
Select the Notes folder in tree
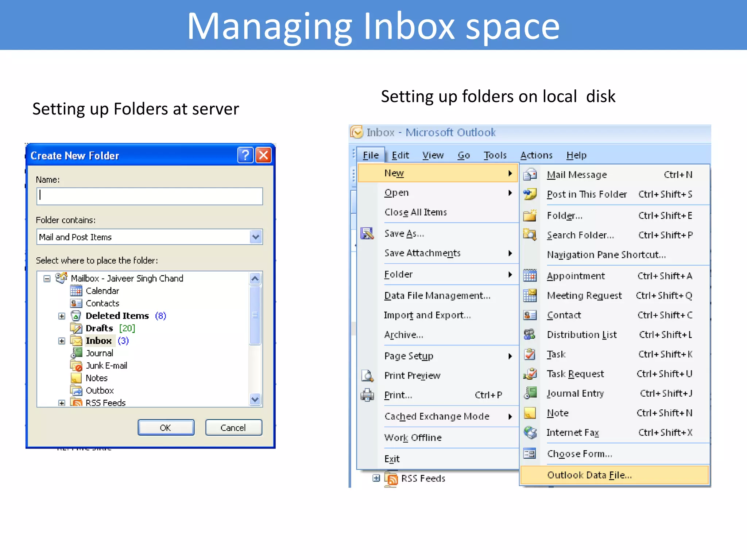click(x=97, y=378)
